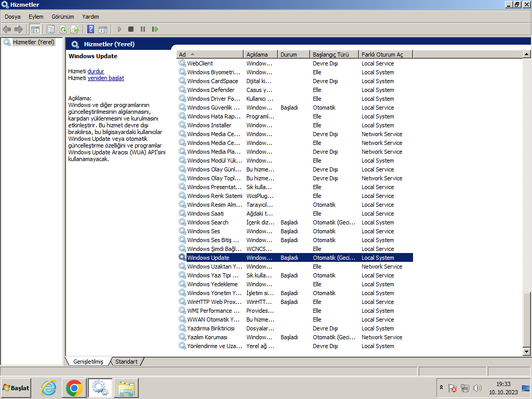Click the volume speaker tray icon
This screenshot has width=532, height=399.
click(477, 388)
